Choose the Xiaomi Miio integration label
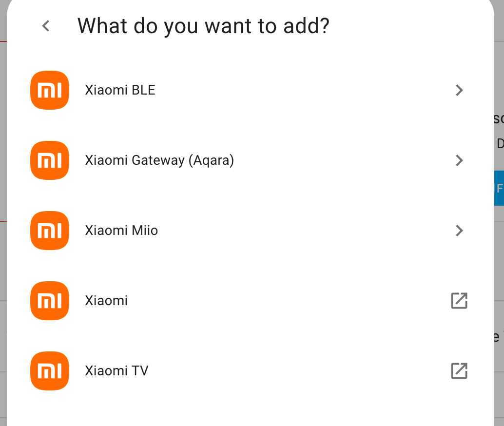The height and width of the screenshot is (426, 504). pos(121,231)
